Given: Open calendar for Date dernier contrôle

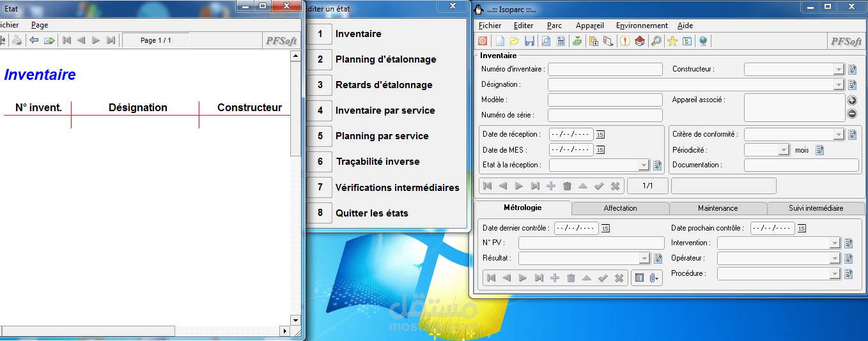Looking at the screenshot, I should pos(605,228).
